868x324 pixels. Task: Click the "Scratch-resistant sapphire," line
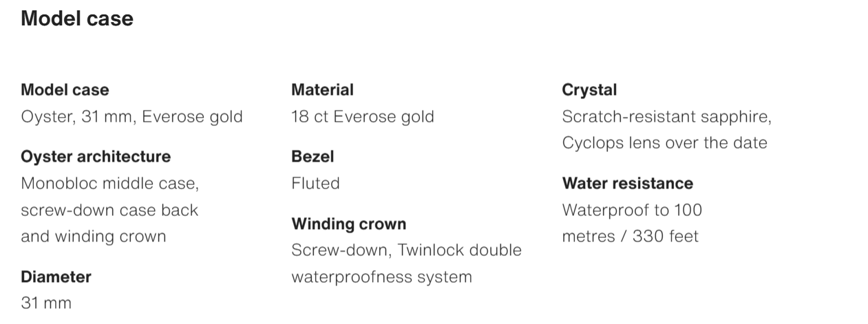point(666,116)
